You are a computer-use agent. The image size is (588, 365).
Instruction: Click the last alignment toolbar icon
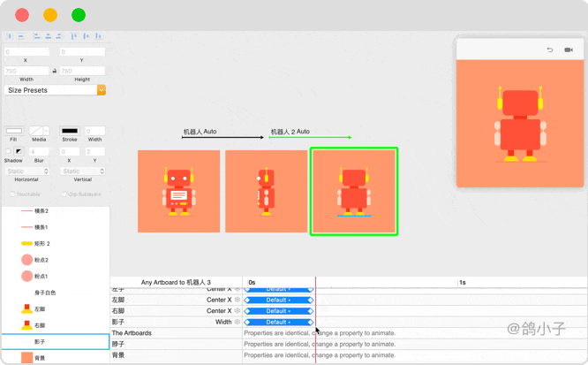tap(98, 36)
